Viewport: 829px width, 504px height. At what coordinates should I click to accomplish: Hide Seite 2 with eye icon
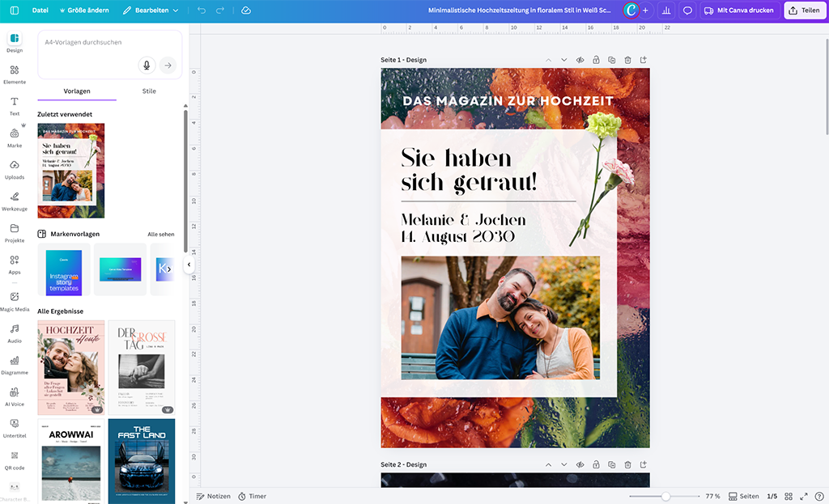[x=580, y=464]
